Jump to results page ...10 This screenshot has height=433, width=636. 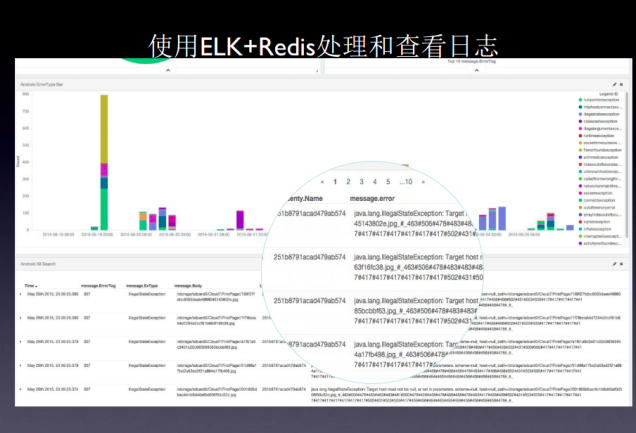pyautogui.click(x=406, y=182)
